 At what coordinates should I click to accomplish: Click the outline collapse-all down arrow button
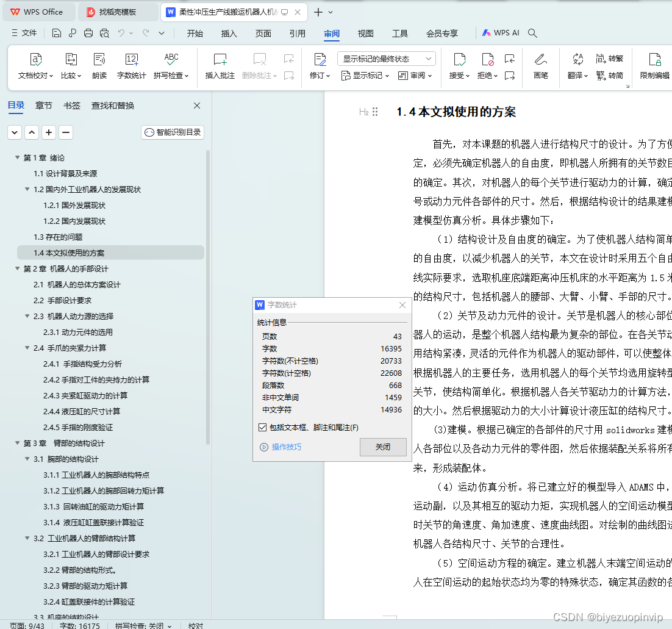[15, 132]
